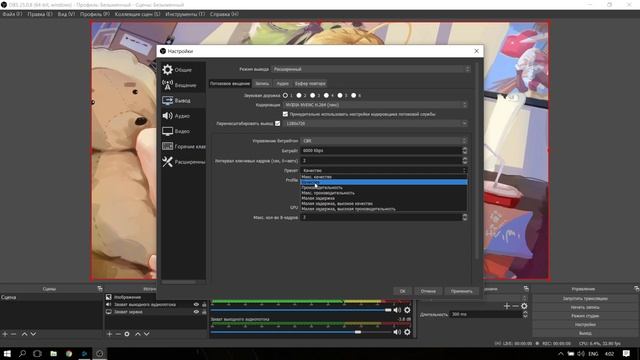
Task: Open the Коллекция сцен menu
Action: tap(138, 14)
